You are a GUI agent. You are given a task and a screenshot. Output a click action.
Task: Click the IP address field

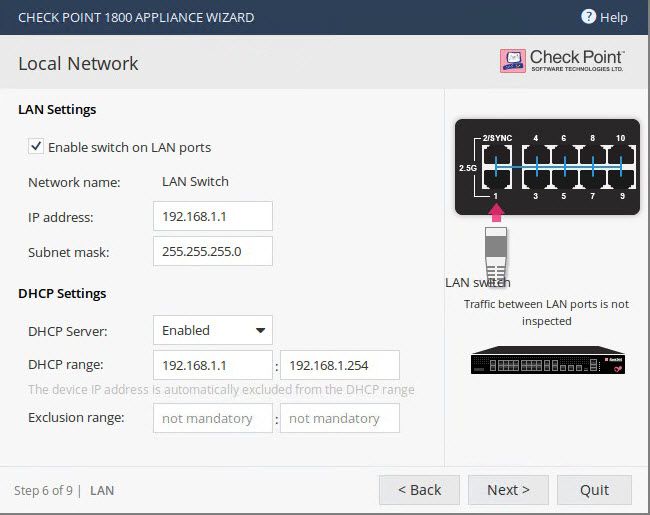point(212,216)
